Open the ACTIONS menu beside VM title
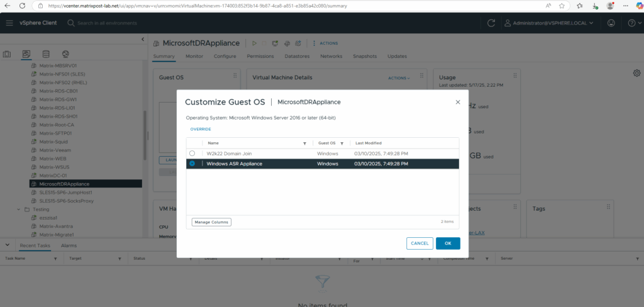Screen dimensions: 644x307 tap(325, 43)
